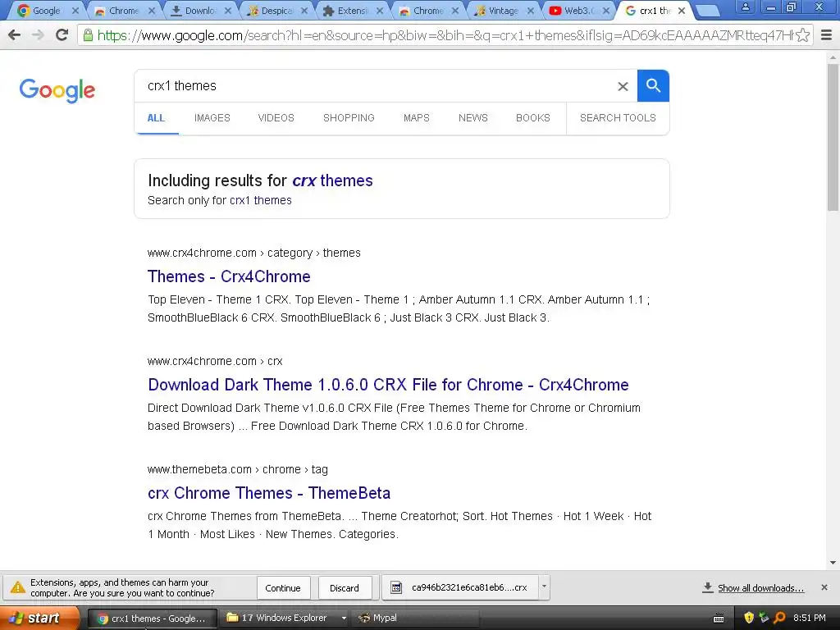
Task: Open the Themes - Crx4Chrome result
Action: click(229, 276)
